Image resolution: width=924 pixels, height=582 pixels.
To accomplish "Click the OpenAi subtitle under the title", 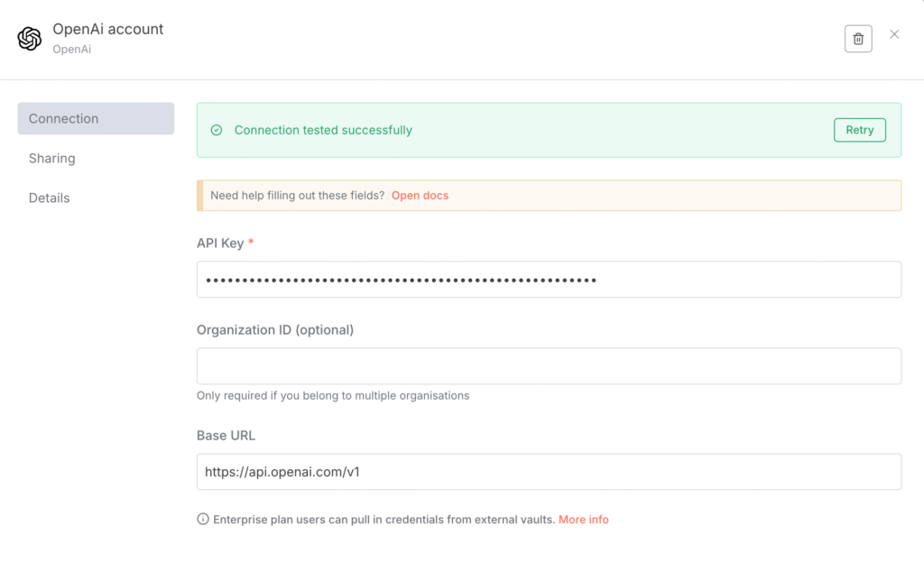I will coord(72,50).
